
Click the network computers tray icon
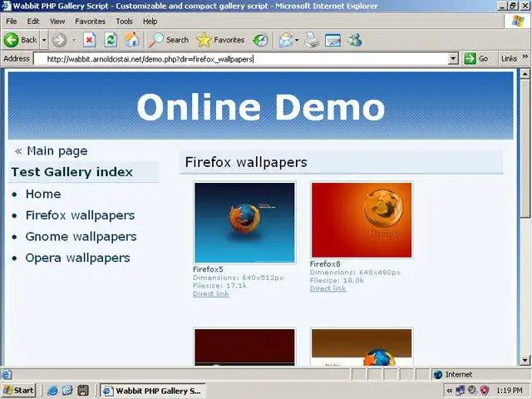pos(460,391)
